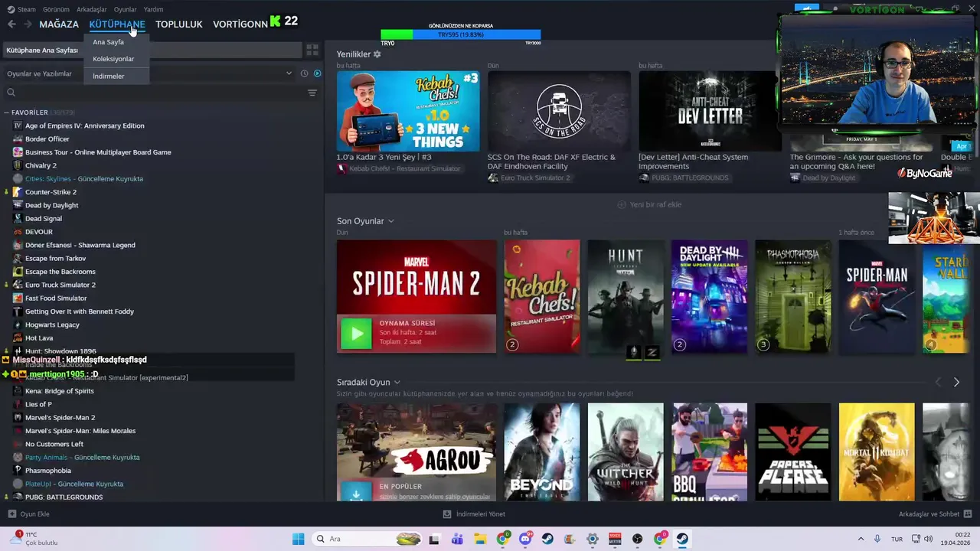The height and width of the screenshot is (551, 980).
Task: Go to the MAĞAZA tab
Action: coord(59,24)
